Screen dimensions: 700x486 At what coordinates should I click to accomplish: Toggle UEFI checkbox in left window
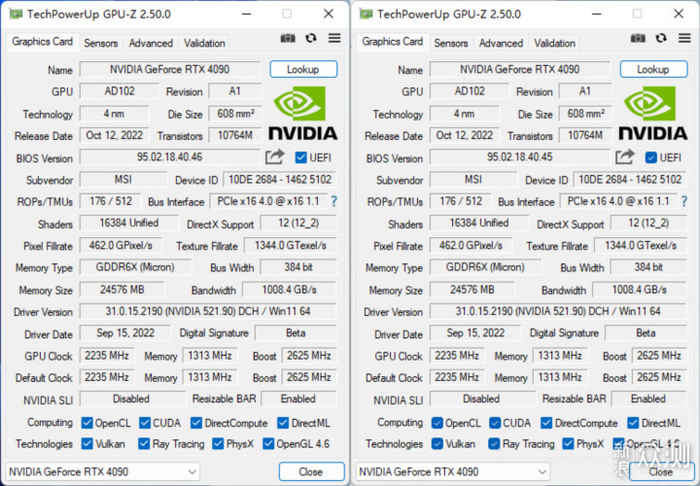tap(301, 158)
